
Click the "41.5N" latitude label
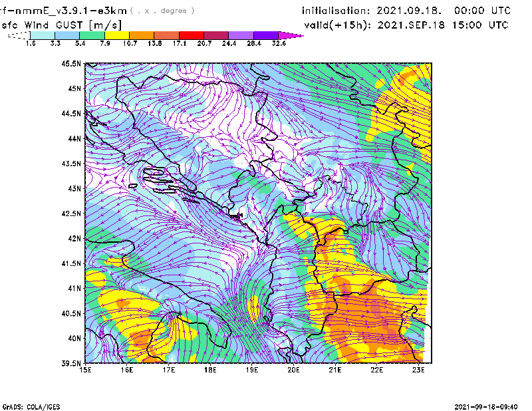[72, 263]
